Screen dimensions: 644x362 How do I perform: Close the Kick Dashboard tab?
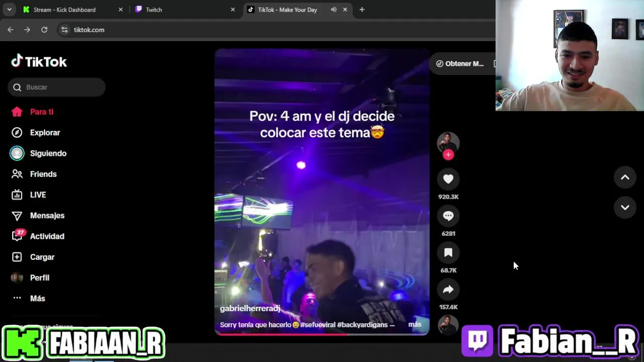coord(120,10)
